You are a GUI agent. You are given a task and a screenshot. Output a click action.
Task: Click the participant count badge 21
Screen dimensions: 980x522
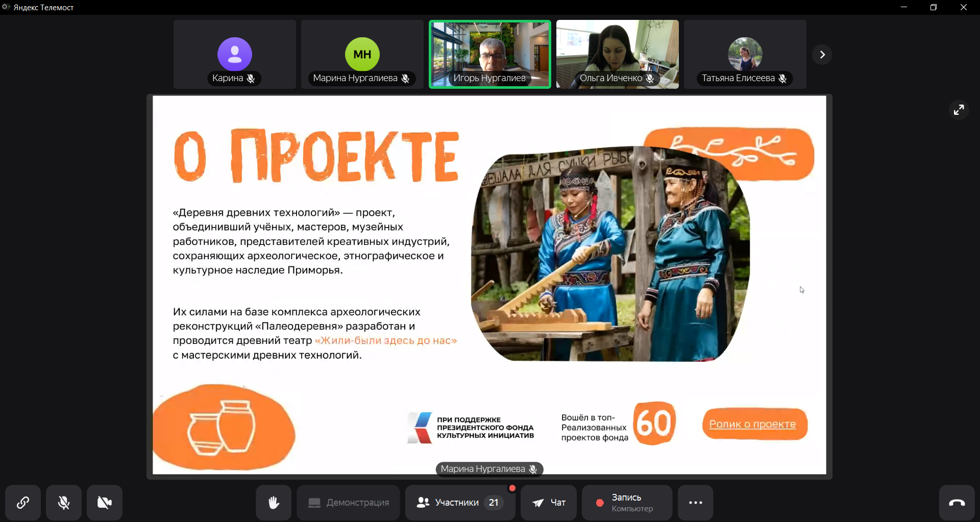494,503
